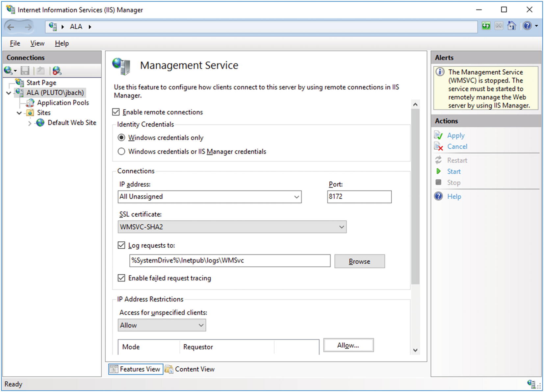Toggle Enable failed request tracing checkbox
Viewport: 544px width, 392px height.
[121, 278]
